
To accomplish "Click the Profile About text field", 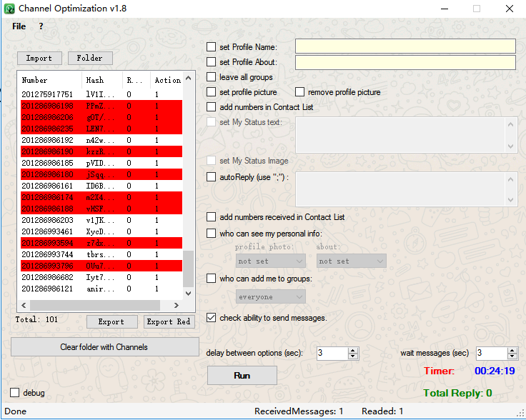I will point(405,62).
